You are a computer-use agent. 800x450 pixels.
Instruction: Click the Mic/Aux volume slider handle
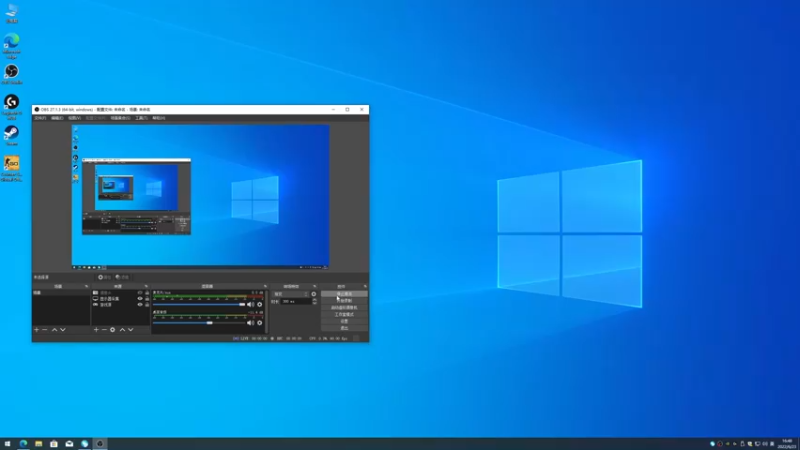tap(242, 305)
